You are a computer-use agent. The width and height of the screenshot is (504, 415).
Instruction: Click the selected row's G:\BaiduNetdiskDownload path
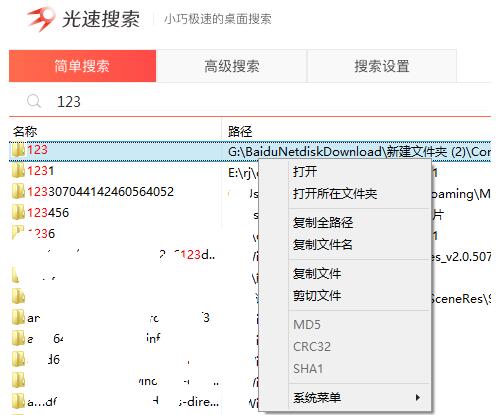tap(359, 152)
